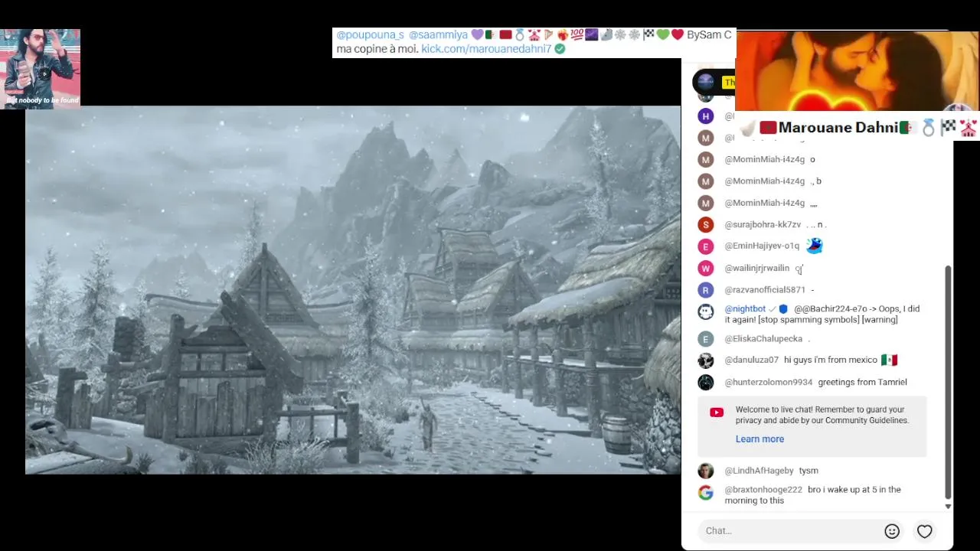Click the blue laughing emoji from EminHajiyev
980x551 pixels.
[x=814, y=246]
